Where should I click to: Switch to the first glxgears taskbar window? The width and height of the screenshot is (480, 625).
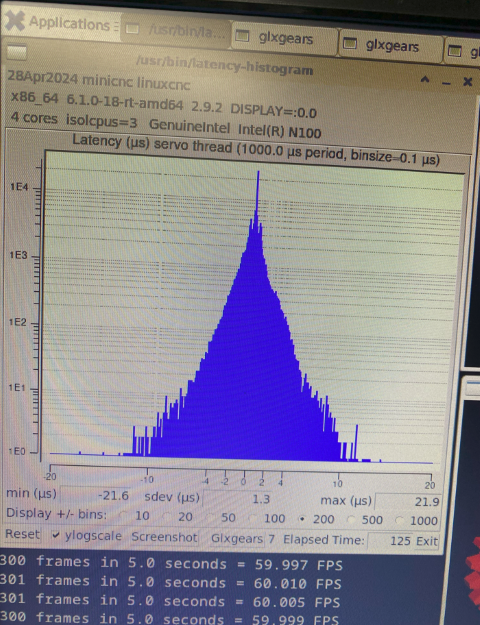[284, 38]
